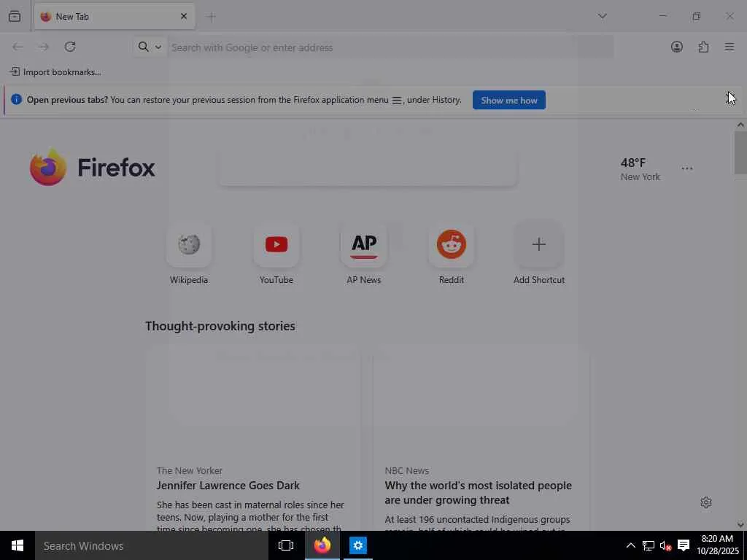Open the 48°F New York weather widget

(640, 169)
